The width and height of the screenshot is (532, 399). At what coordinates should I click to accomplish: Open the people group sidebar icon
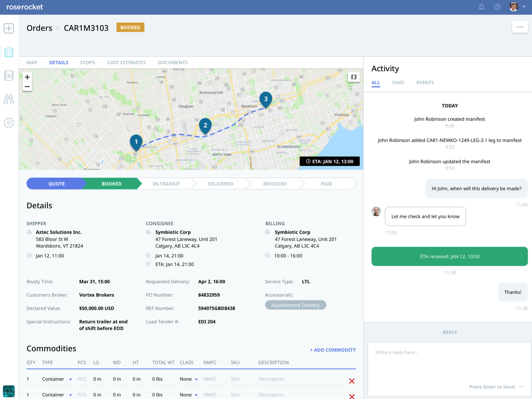pyautogui.click(x=9, y=99)
